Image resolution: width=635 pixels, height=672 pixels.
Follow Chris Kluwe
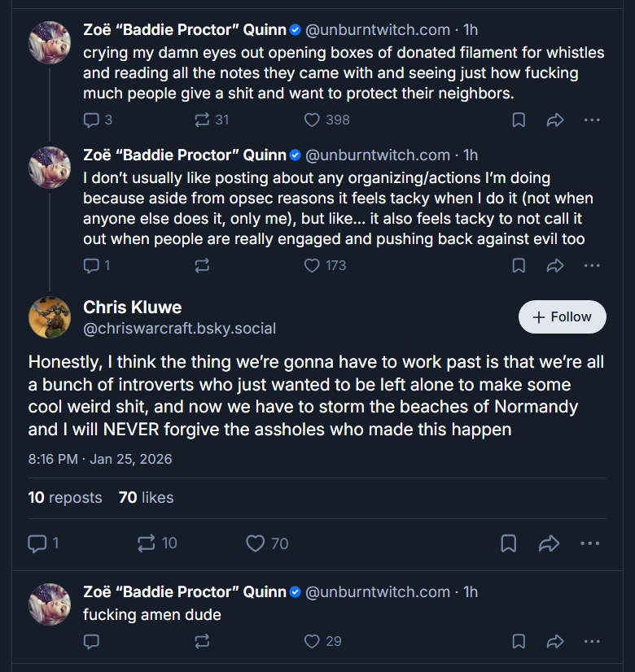(562, 316)
